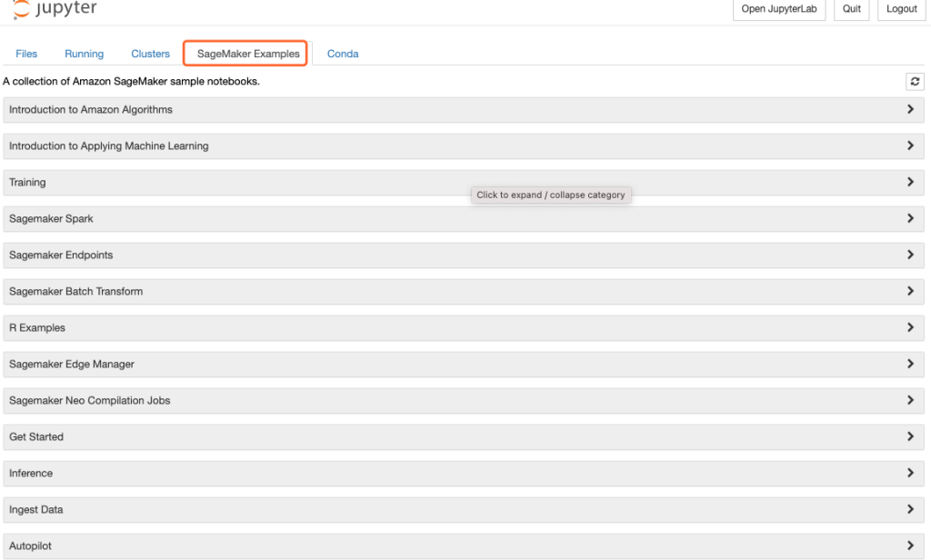Click 'Introduction to Applying Machine Learning' text

pos(109,146)
